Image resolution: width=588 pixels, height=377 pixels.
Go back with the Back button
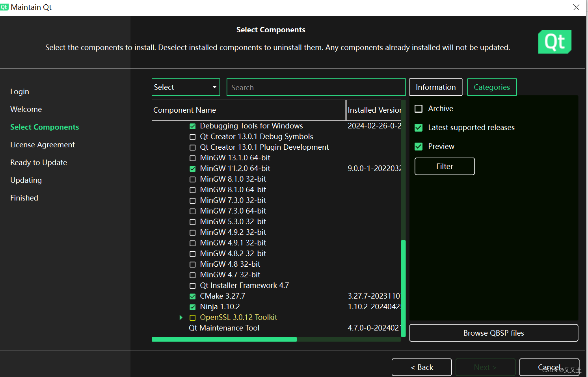[x=422, y=367]
